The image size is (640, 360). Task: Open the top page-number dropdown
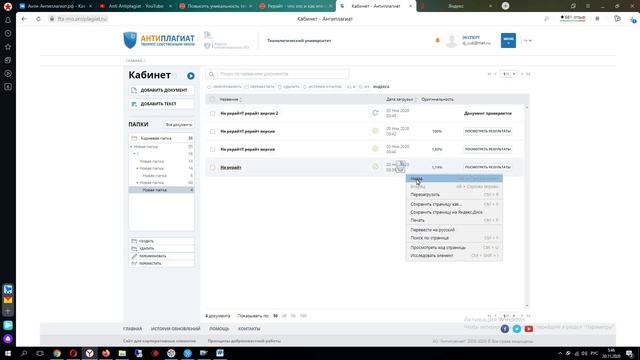[x=509, y=74]
